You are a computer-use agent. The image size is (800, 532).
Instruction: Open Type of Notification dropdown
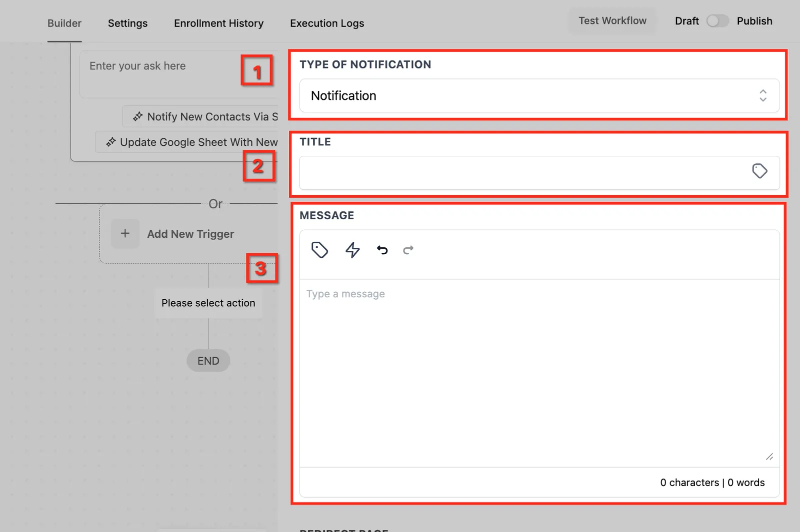pyautogui.click(x=539, y=95)
